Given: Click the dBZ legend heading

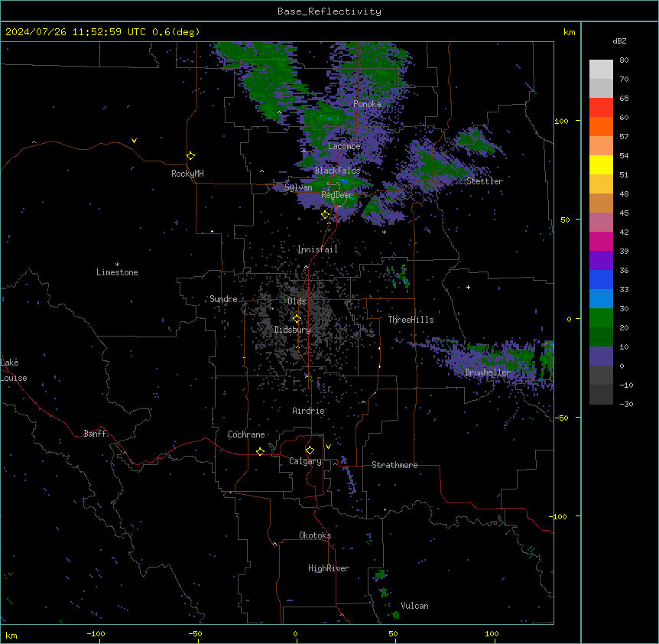Looking at the screenshot, I should click(619, 41).
